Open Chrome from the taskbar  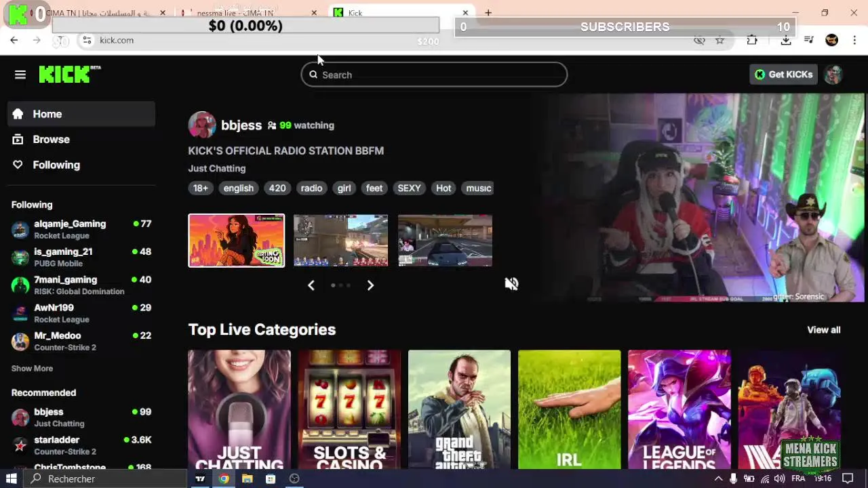pyautogui.click(x=224, y=479)
